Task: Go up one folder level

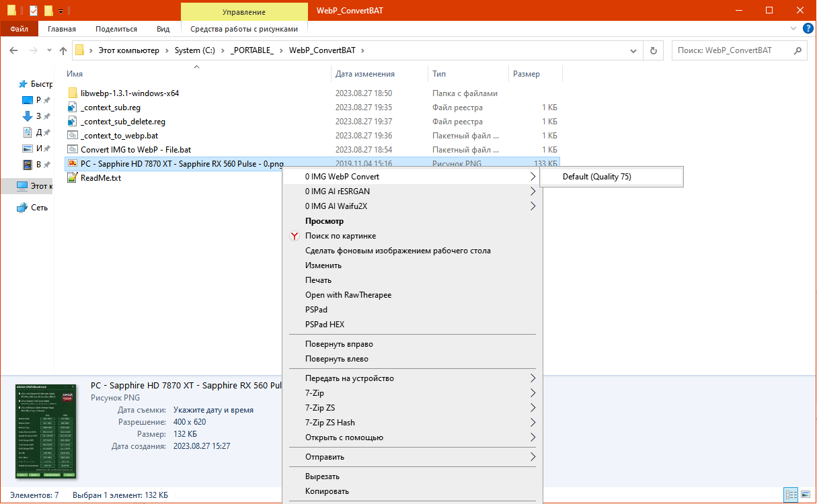Action: [63, 50]
